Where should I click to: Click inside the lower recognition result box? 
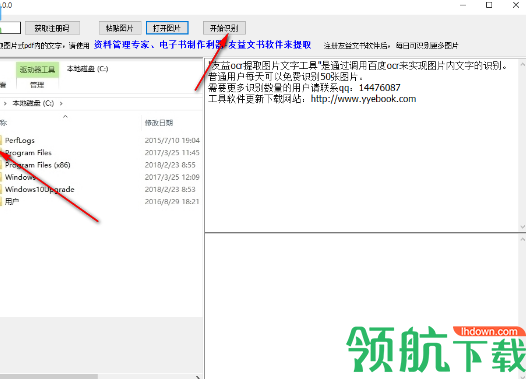click(362, 306)
